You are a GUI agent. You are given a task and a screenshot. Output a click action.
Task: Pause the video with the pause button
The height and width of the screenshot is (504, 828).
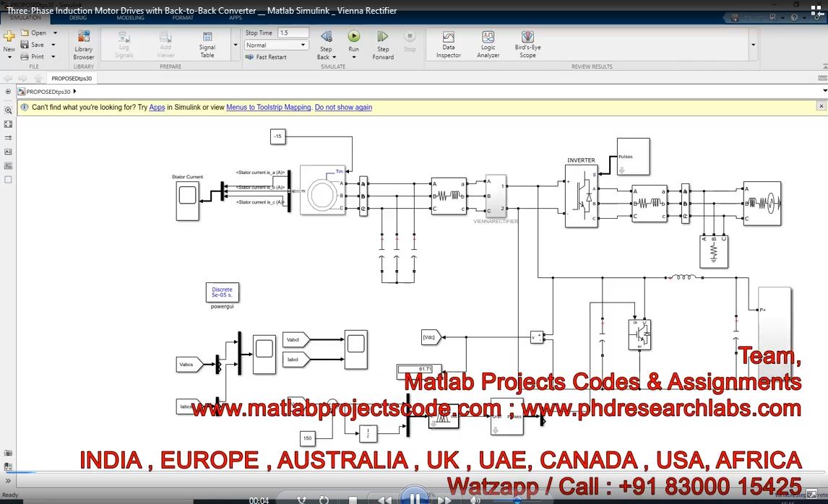point(415,498)
